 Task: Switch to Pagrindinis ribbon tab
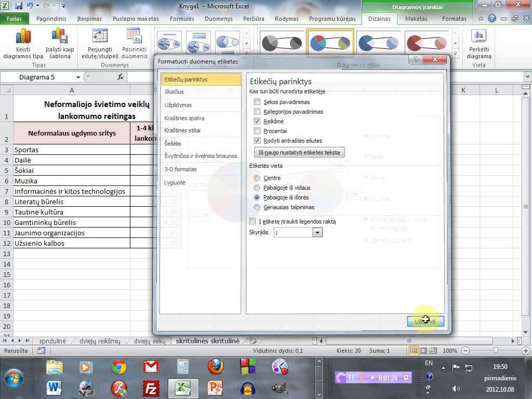click(51, 19)
